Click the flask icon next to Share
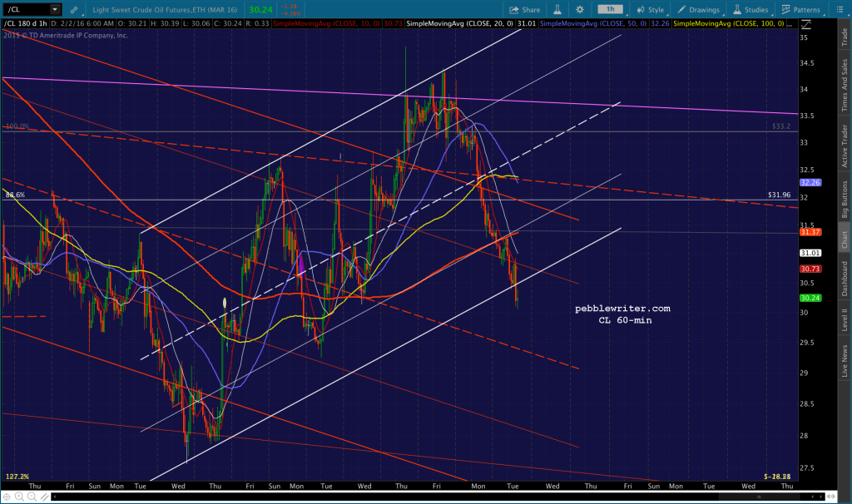This screenshot has width=852, height=504. [557, 10]
